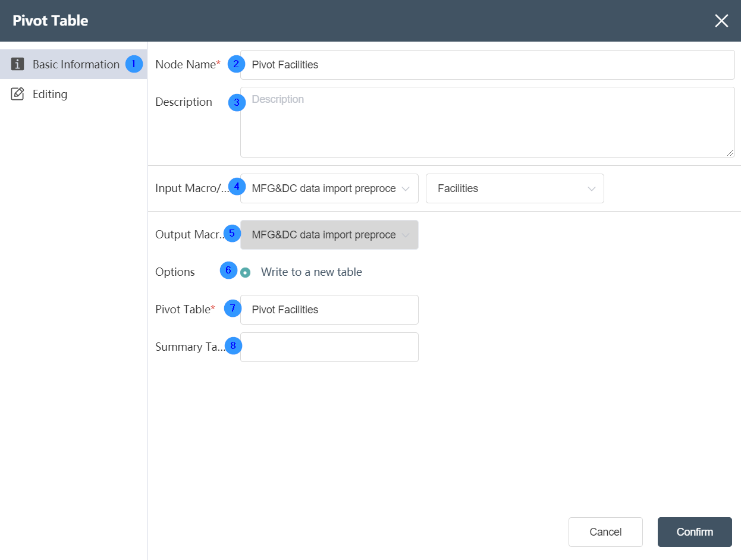Click the Description resize handle

click(730, 153)
